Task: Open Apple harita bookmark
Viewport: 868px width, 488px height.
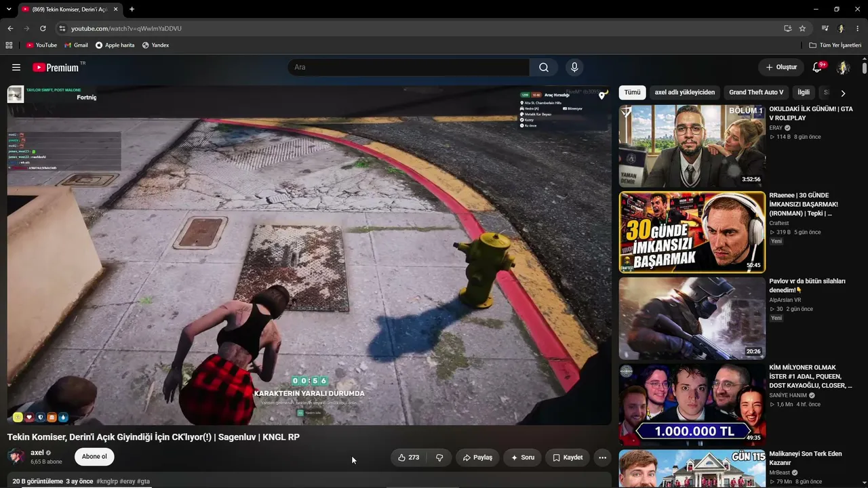Action: pyautogui.click(x=115, y=45)
